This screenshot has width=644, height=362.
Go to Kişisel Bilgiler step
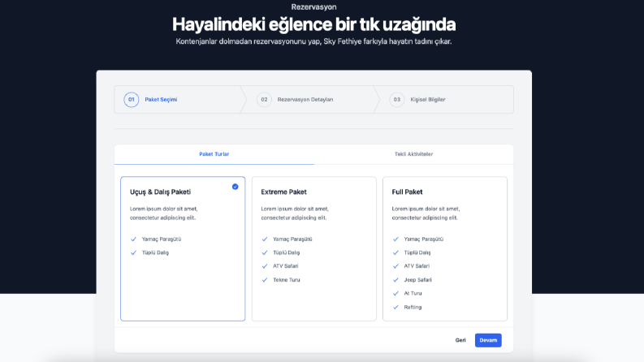point(427,99)
